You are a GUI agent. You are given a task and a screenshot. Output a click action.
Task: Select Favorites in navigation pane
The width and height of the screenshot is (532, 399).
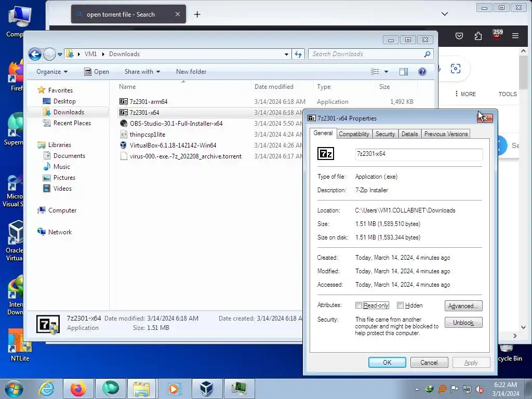55,90
